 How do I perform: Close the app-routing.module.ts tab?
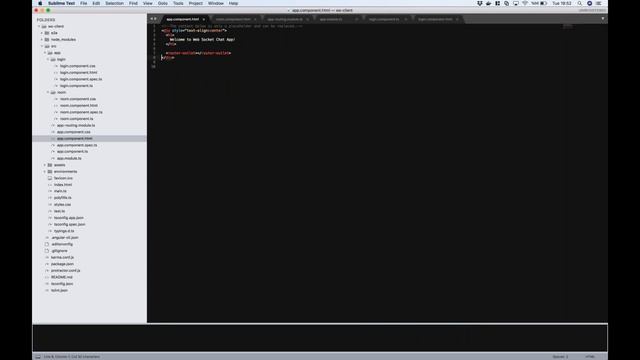pyautogui.click(x=307, y=19)
